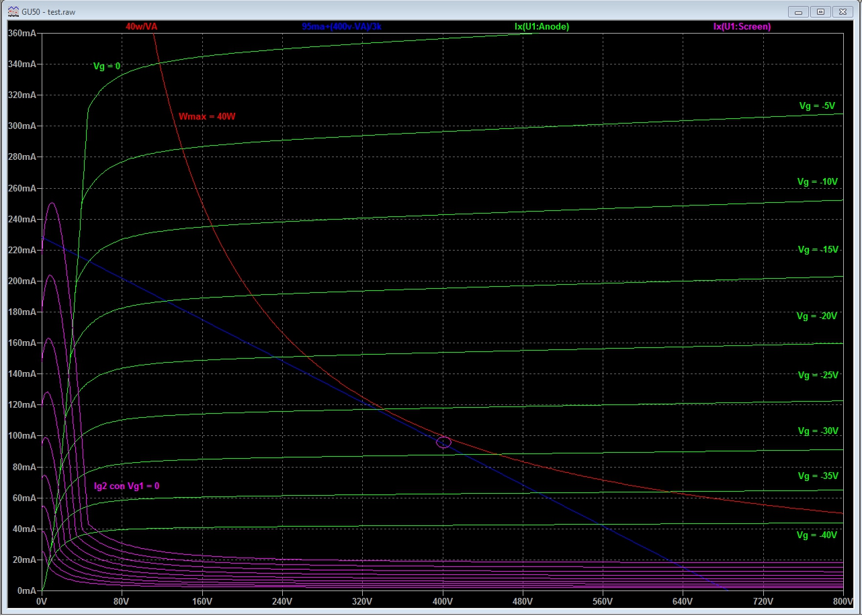
Task: Click the 100mA tick on vertical axis
Action: tap(21, 436)
